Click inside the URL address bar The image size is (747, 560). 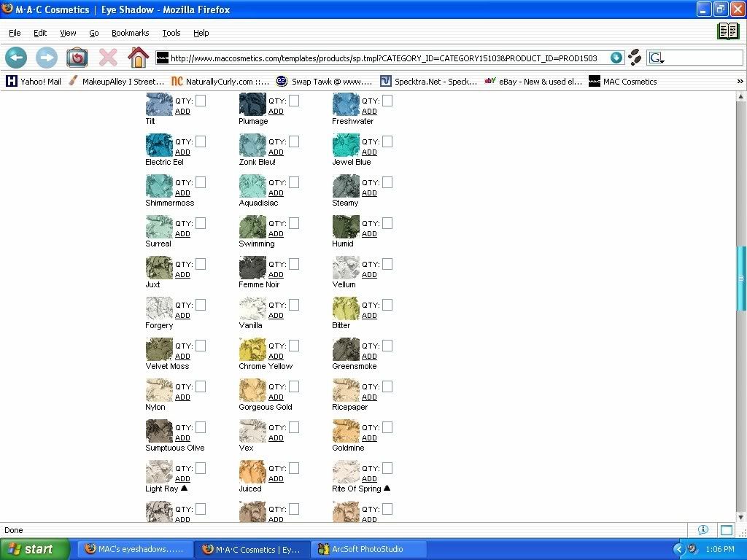[384, 58]
